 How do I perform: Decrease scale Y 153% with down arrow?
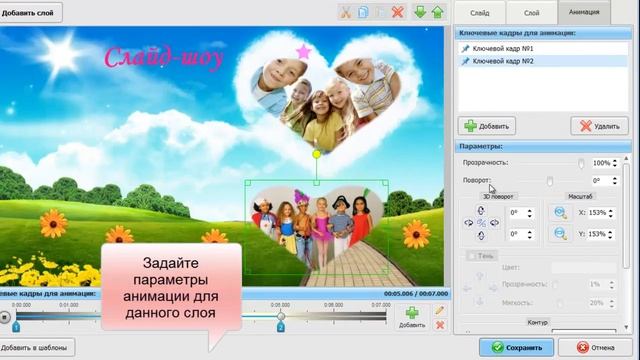611,237
